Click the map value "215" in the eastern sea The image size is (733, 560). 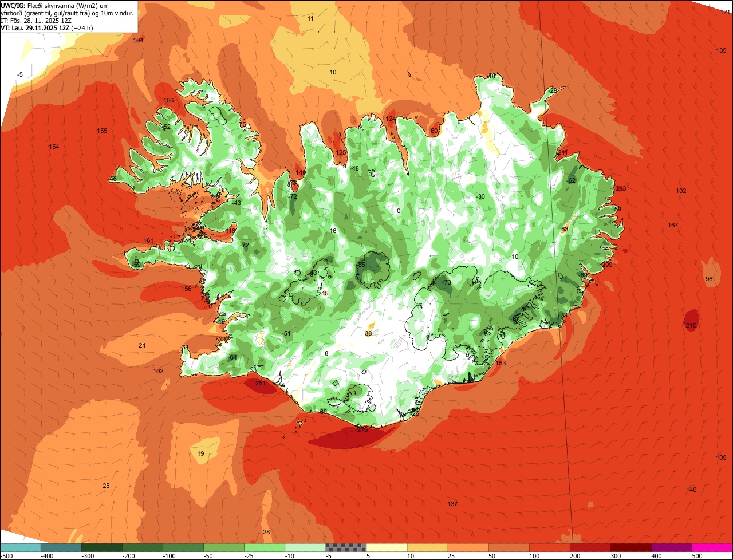point(691,326)
